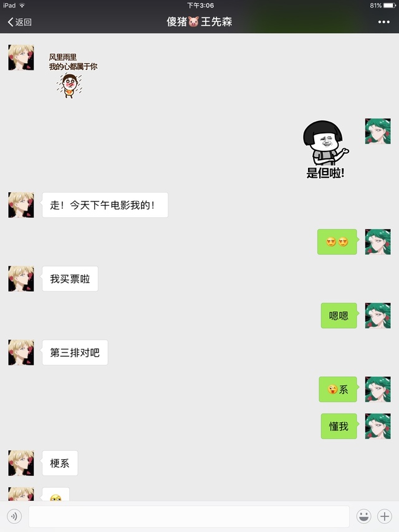Open the three-dot chat options menu
This screenshot has height=532, width=399.
coord(384,22)
